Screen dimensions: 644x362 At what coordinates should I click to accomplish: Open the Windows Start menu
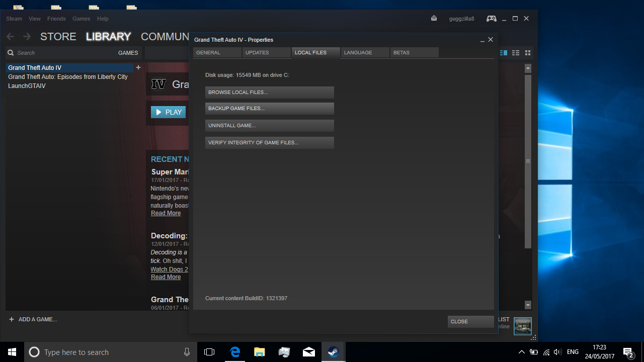[12, 352]
